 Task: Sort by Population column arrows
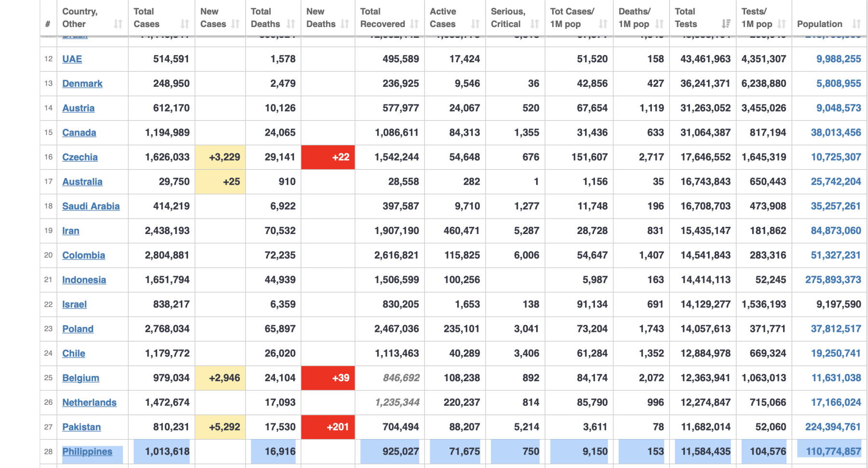click(x=856, y=24)
